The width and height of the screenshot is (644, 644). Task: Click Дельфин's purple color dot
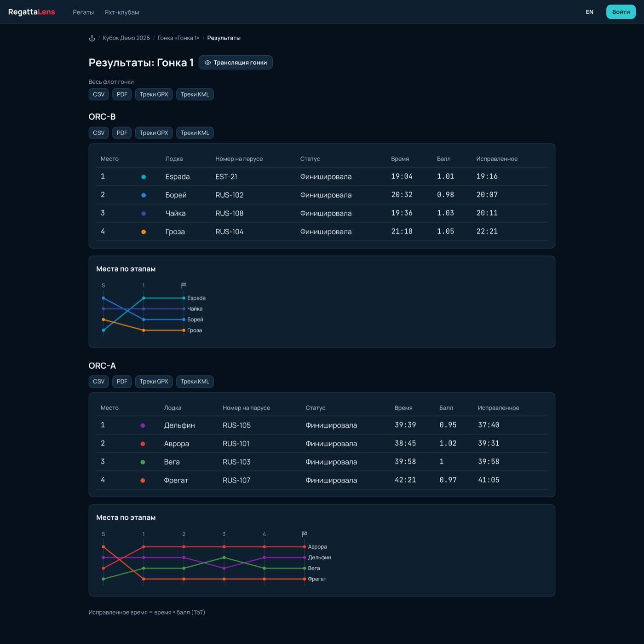(x=143, y=425)
